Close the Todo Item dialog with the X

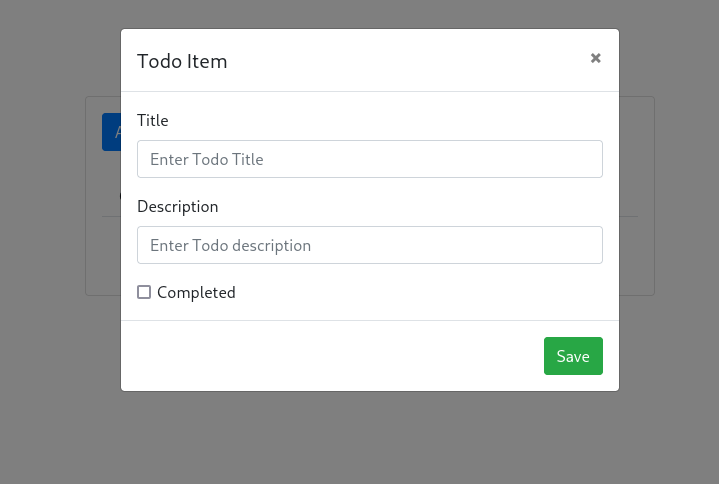point(595,58)
